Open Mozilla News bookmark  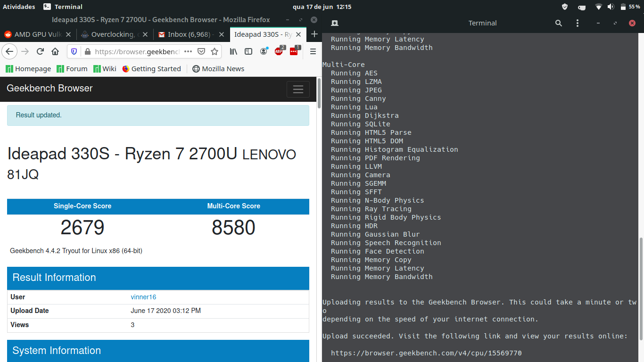(x=218, y=69)
